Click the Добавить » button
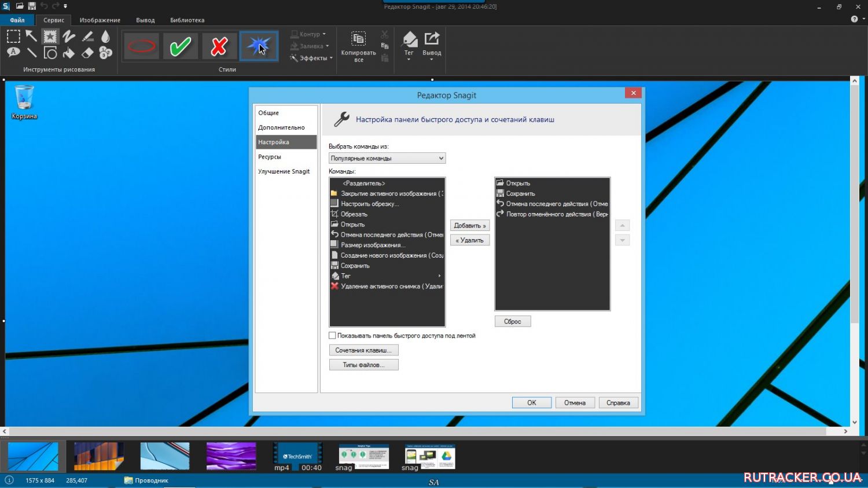Screen dimensions: 868x488 (x=470, y=225)
